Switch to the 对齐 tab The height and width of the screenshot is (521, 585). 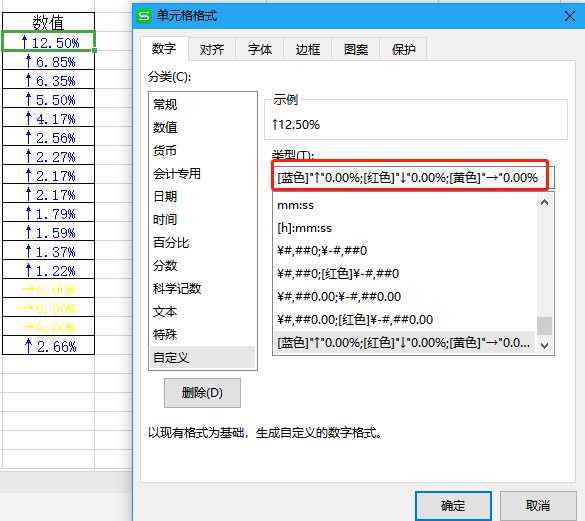pos(212,49)
